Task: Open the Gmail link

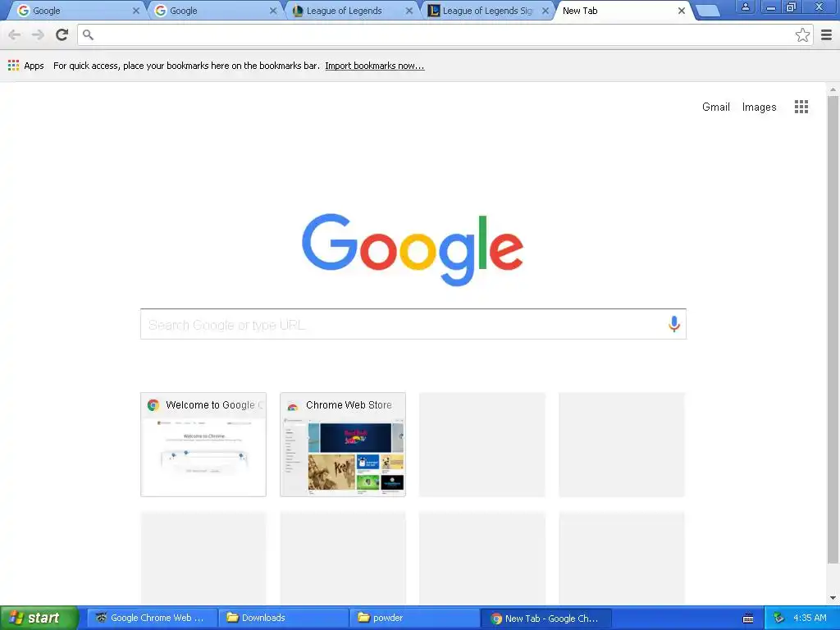Action: [715, 107]
